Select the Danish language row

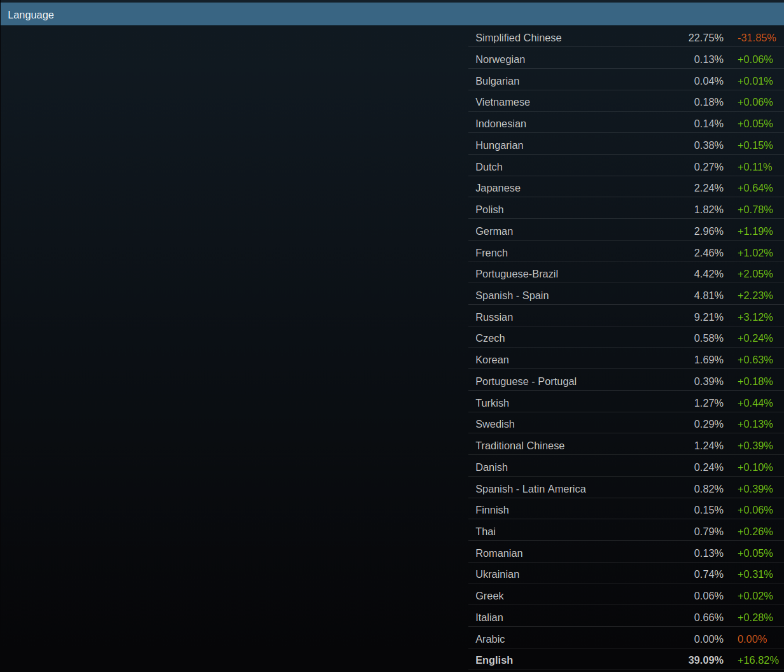(626, 467)
